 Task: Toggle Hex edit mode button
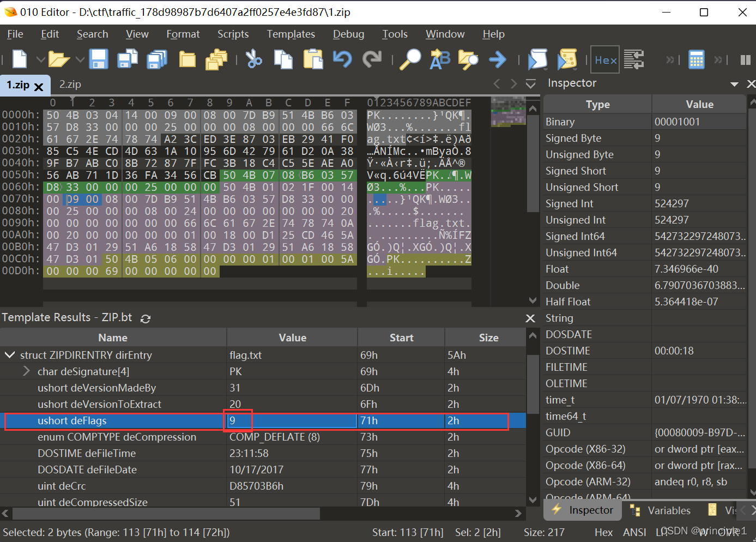[x=605, y=59]
